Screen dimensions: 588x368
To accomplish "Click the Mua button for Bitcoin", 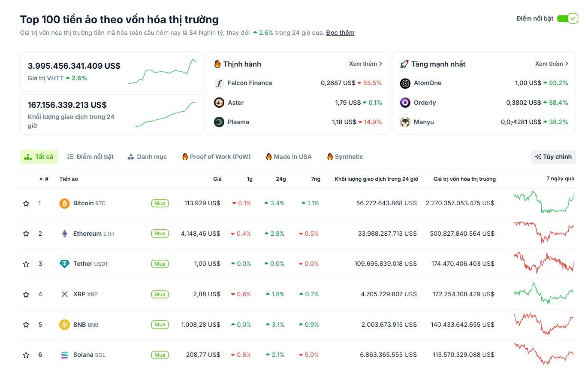I will [160, 203].
